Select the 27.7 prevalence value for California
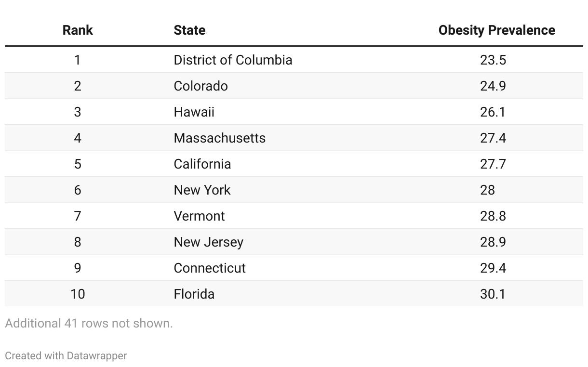This screenshot has height=367, width=588. pos(493,164)
